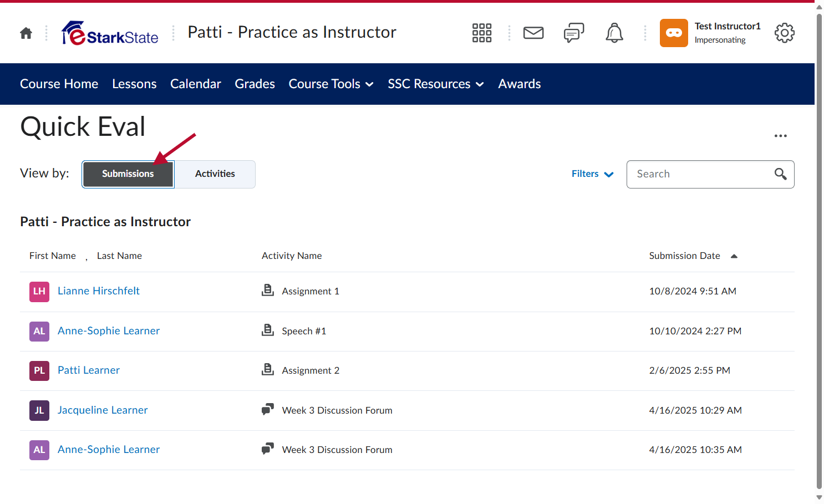Image resolution: width=824 pixels, height=504 pixels.
Task: Click the search magnifier icon
Action: tap(781, 174)
